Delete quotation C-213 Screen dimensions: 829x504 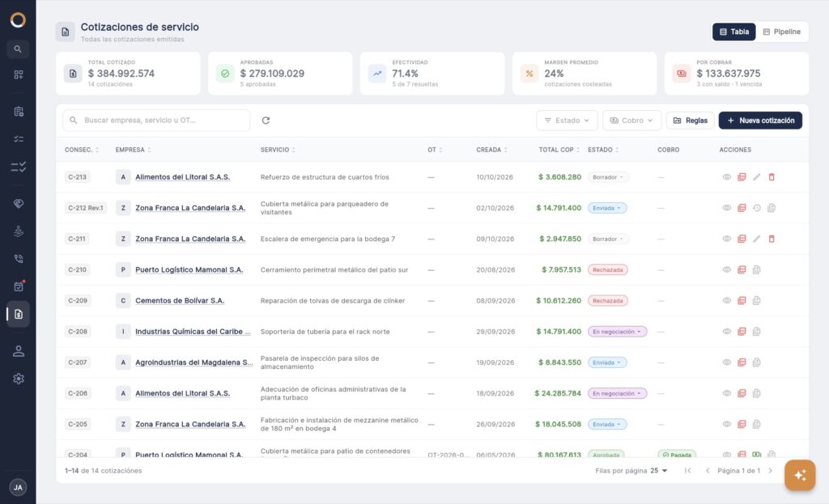coord(772,177)
